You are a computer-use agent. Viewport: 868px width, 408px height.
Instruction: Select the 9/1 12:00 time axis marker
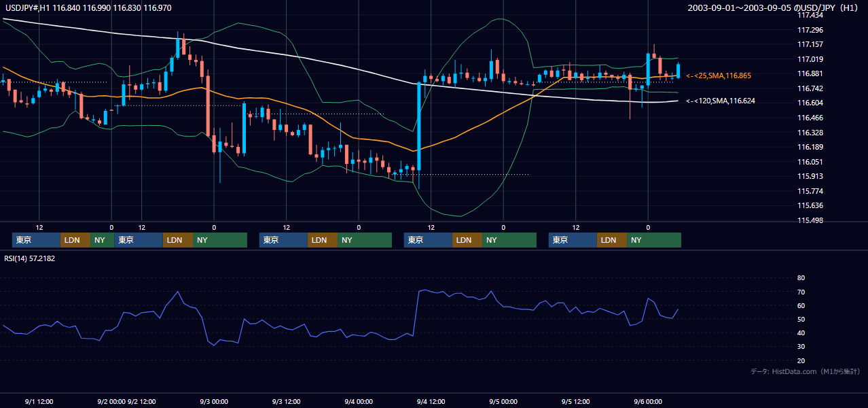pyautogui.click(x=39, y=401)
